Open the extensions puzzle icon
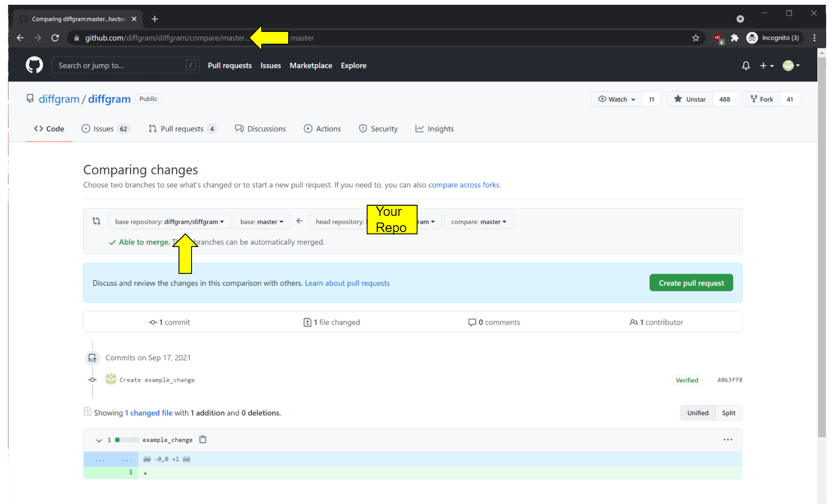 [x=735, y=38]
